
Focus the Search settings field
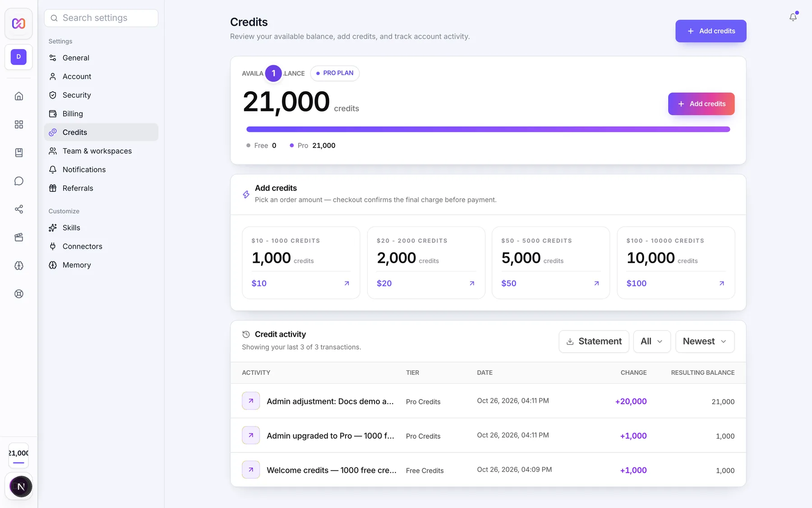tap(101, 18)
